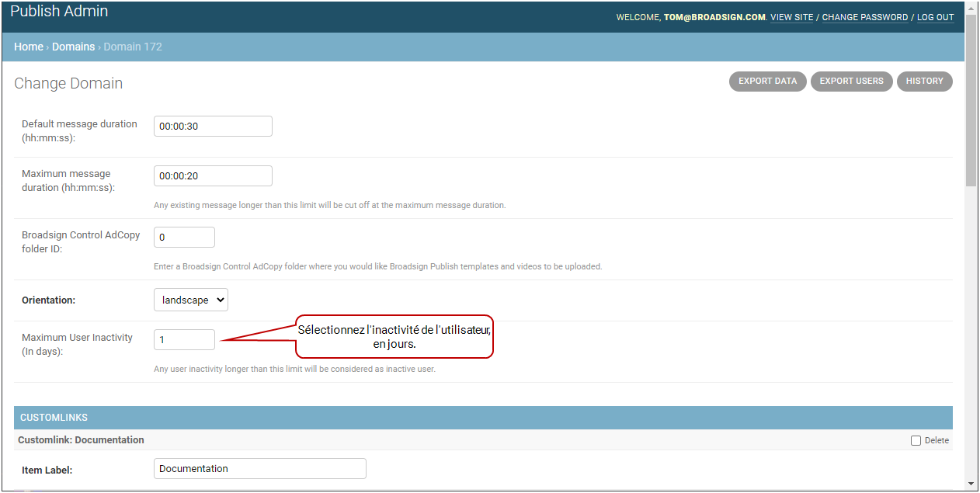
Task: Click the 'Domain 172' breadcrumb text
Action: click(x=133, y=47)
